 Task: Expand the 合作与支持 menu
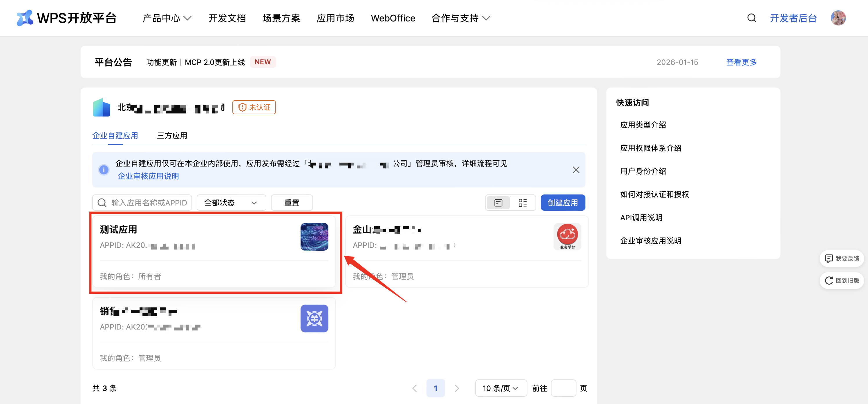(461, 18)
